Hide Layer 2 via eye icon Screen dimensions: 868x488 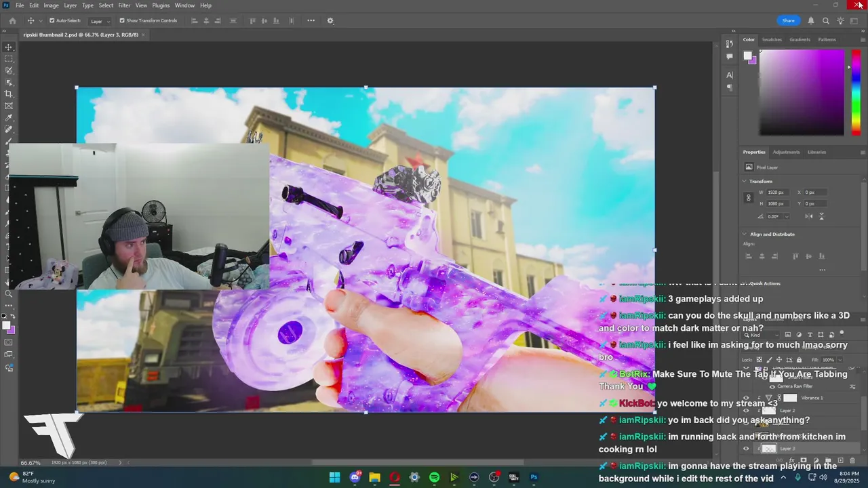click(746, 411)
